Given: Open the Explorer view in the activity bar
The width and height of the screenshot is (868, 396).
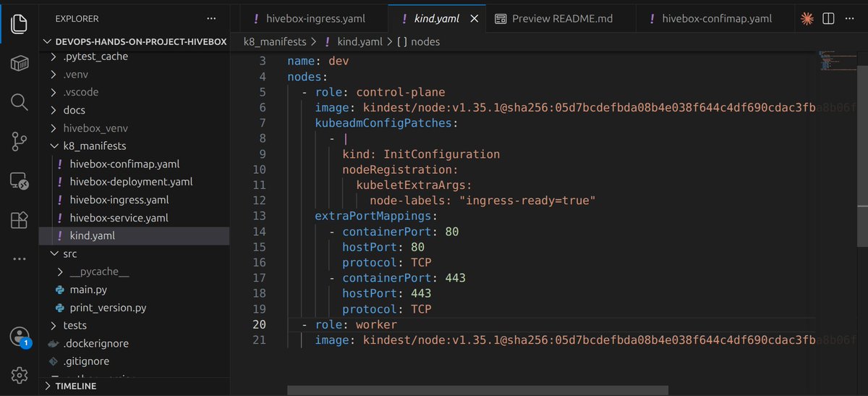Looking at the screenshot, I should coord(20,24).
